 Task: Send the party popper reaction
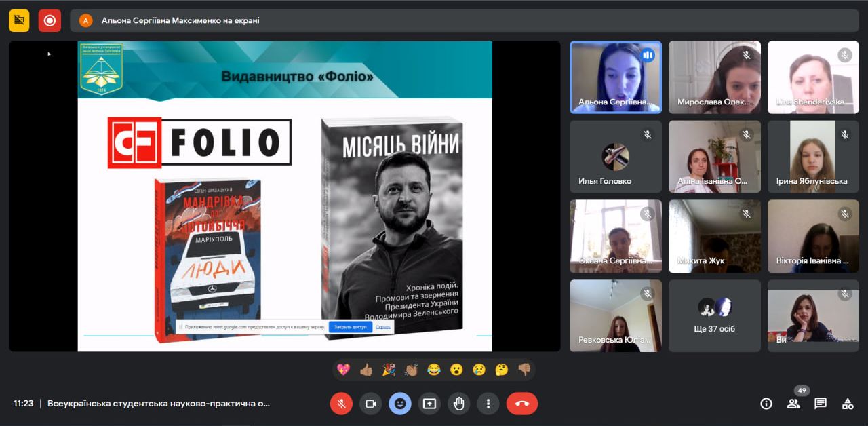coord(389,370)
